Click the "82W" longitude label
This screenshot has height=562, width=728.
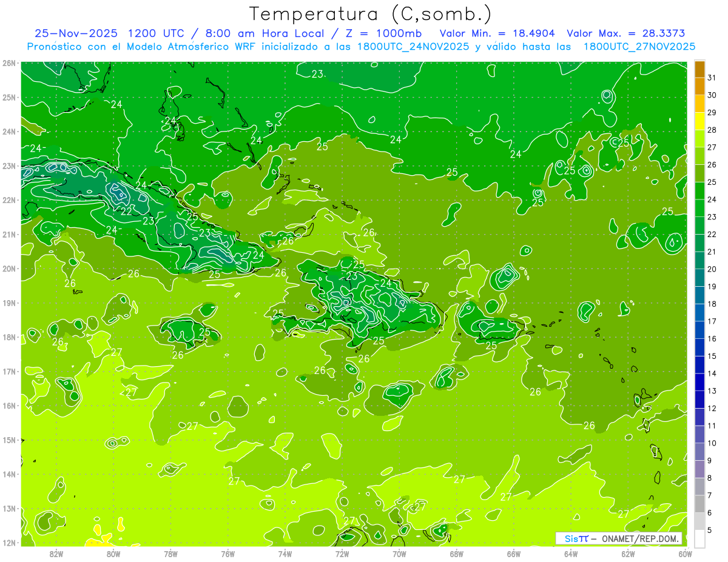point(56,553)
